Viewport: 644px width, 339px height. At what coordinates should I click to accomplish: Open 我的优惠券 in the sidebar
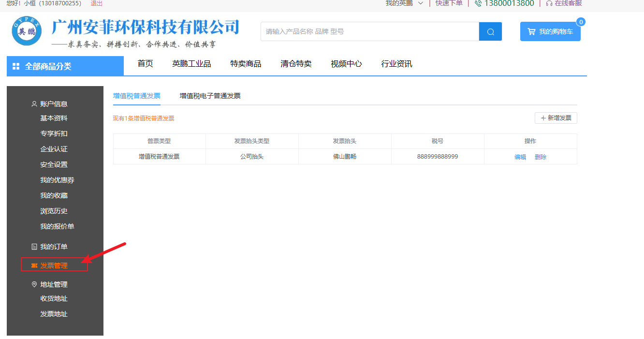[57, 180]
